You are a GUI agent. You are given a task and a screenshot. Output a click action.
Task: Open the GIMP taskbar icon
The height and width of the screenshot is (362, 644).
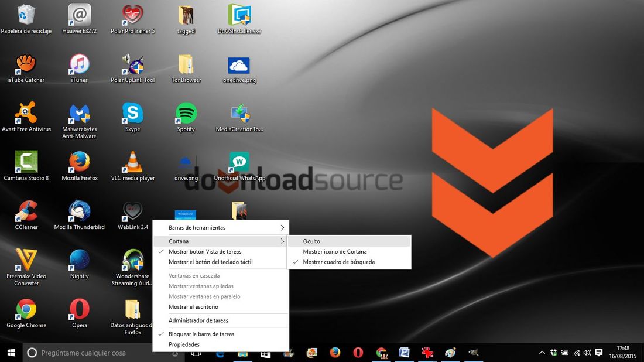[x=473, y=353]
